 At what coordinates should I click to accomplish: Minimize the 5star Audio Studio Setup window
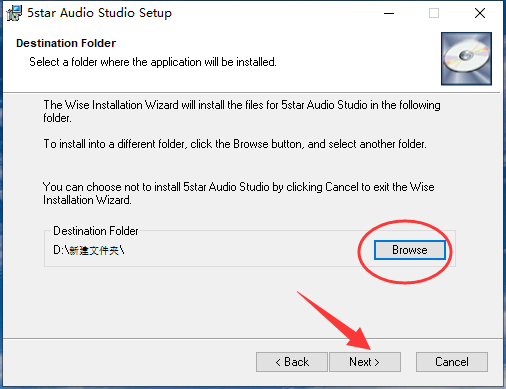(x=389, y=13)
